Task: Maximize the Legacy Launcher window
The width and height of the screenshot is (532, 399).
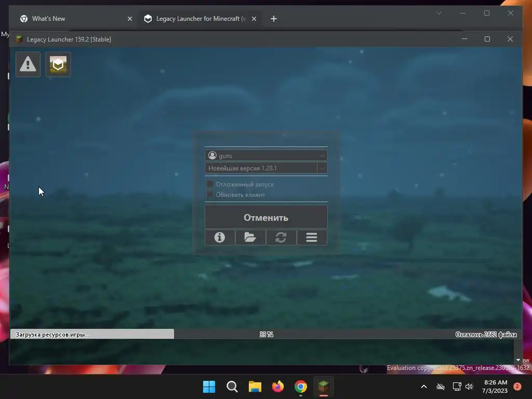Action: tap(487, 39)
